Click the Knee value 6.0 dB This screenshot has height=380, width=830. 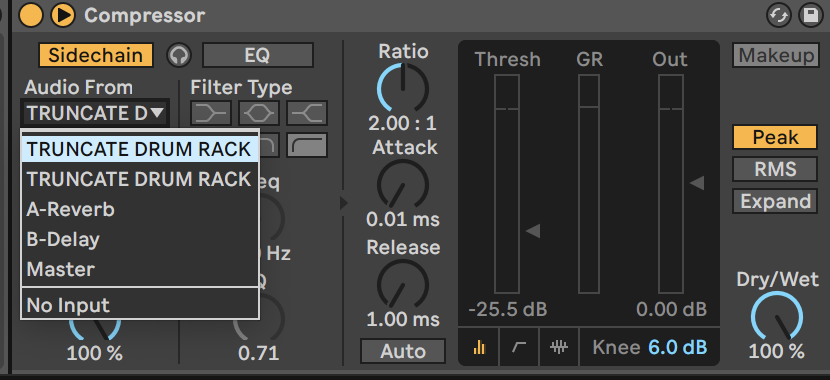pos(678,347)
